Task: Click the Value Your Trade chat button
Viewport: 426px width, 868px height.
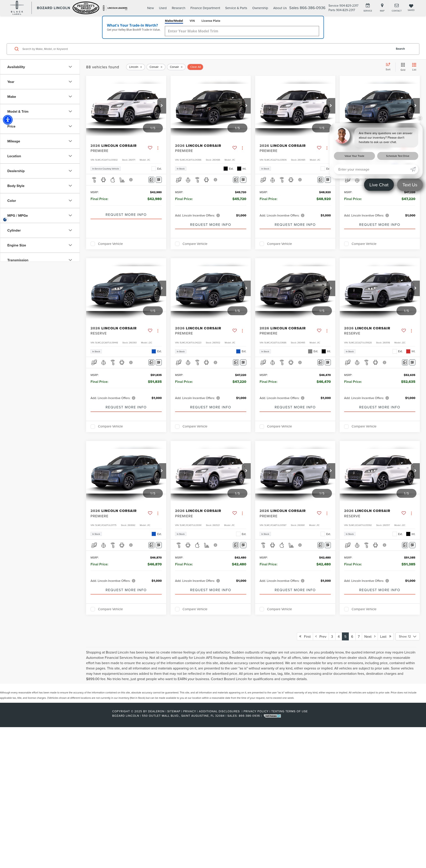Action: (354, 156)
